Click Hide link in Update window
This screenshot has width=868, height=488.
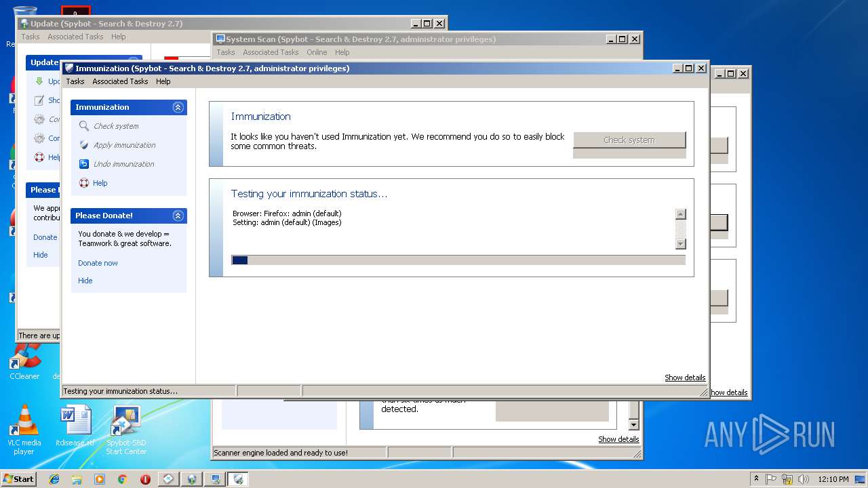pyautogui.click(x=41, y=255)
